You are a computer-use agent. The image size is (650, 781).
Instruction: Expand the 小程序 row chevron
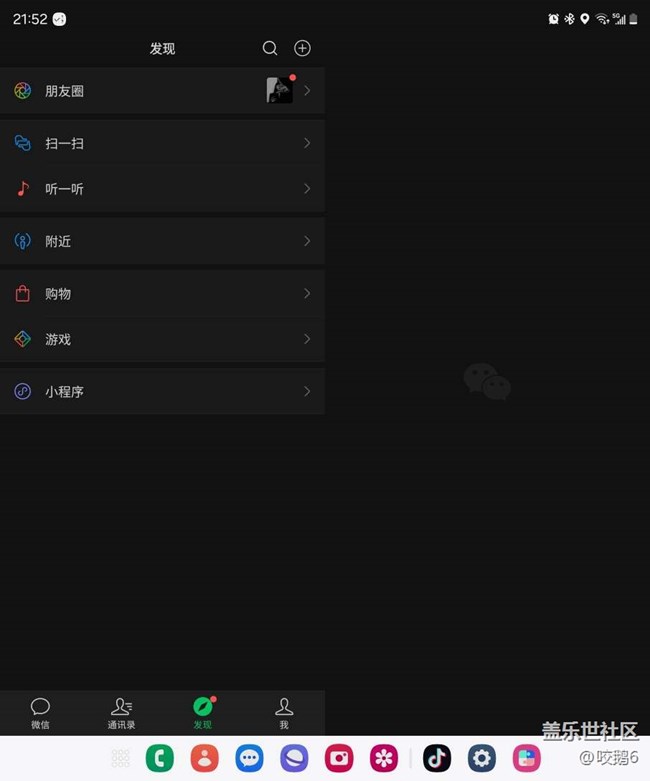tap(307, 391)
